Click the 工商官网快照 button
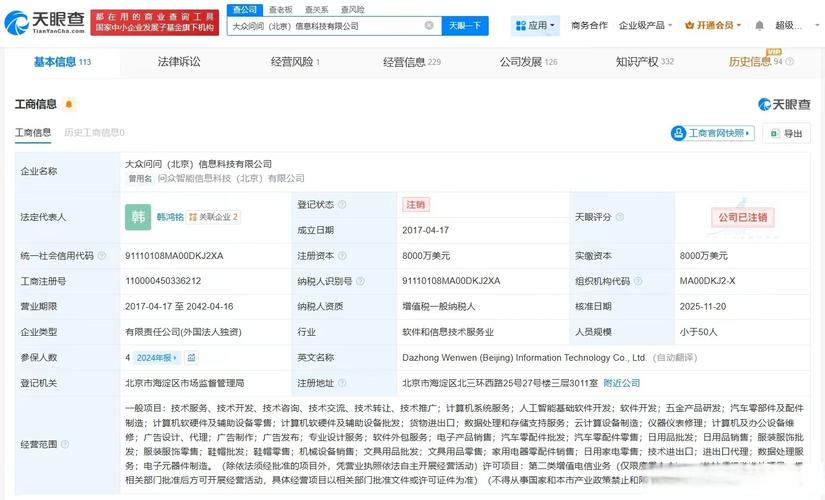 point(712,133)
